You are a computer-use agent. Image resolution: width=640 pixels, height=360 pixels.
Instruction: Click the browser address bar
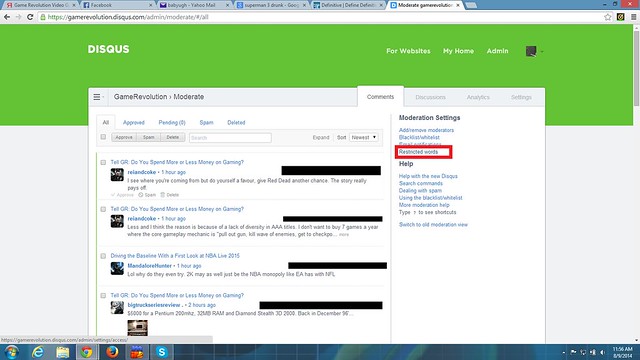click(x=322, y=17)
